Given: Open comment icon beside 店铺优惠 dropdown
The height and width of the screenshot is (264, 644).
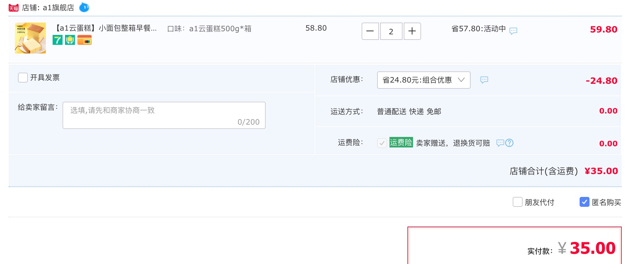Looking at the screenshot, I should pyautogui.click(x=484, y=80).
